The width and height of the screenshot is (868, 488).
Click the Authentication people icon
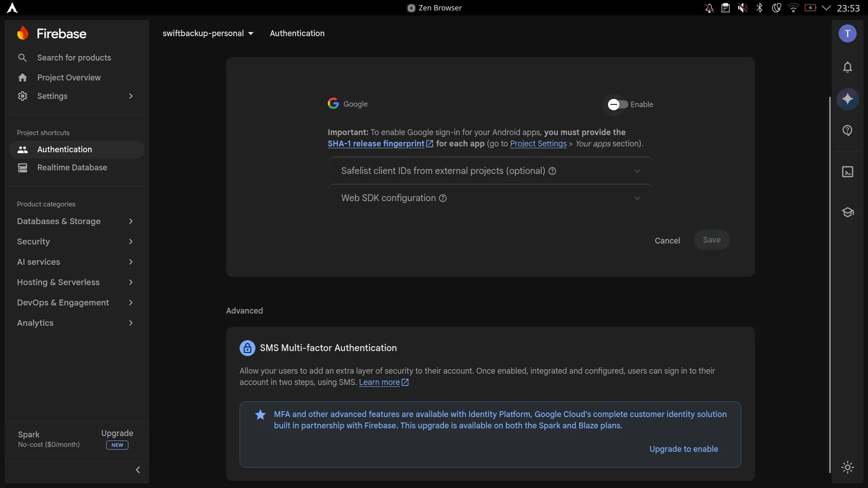click(x=23, y=150)
